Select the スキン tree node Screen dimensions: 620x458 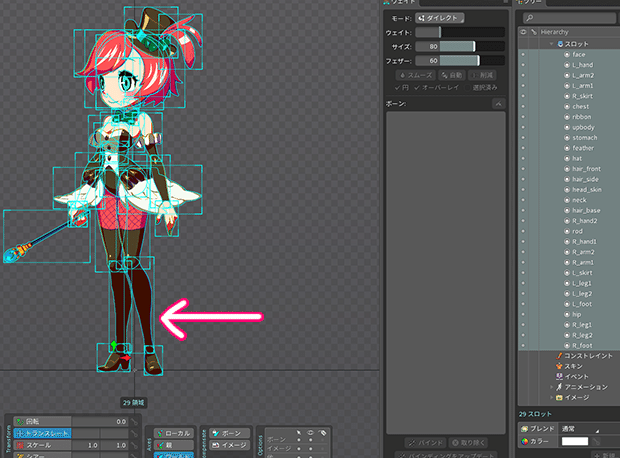[569, 366]
